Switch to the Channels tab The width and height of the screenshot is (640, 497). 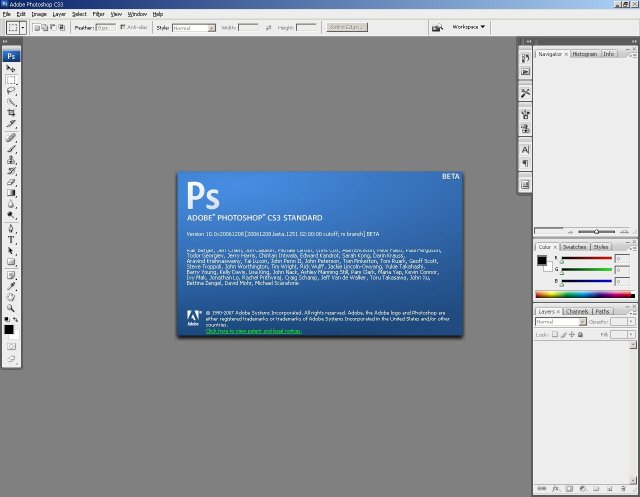pyautogui.click(x=577, y=312)
